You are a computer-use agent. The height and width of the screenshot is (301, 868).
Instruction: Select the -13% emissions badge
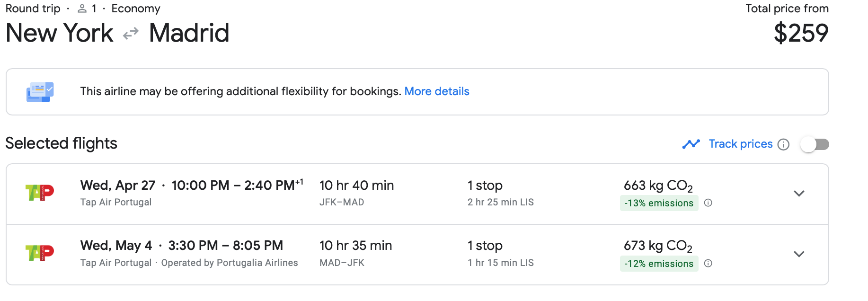tap(659, 203)
